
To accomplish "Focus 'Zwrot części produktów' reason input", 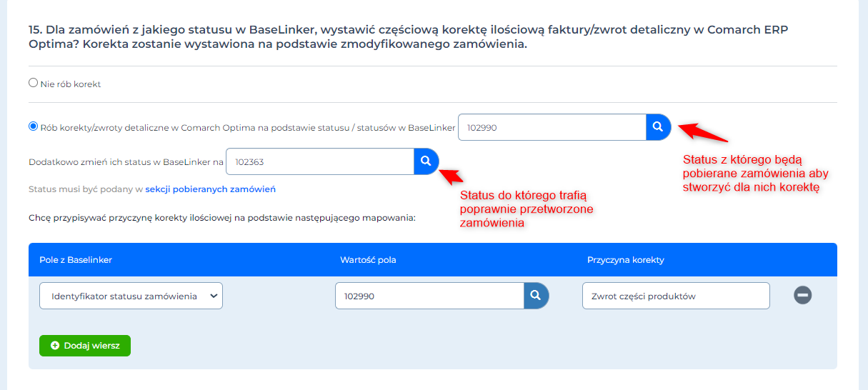I will click(676, 296).
